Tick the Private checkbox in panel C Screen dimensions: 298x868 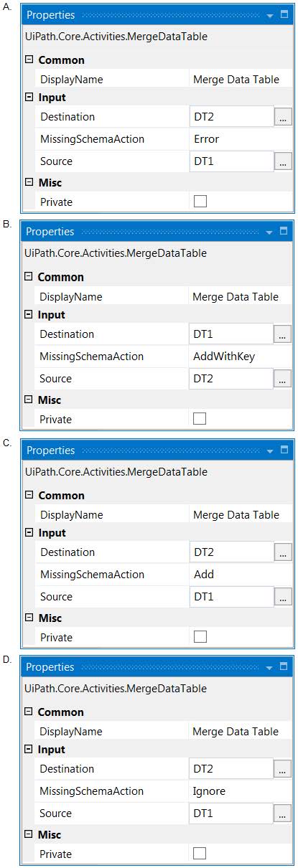click(x=200, y=637)
